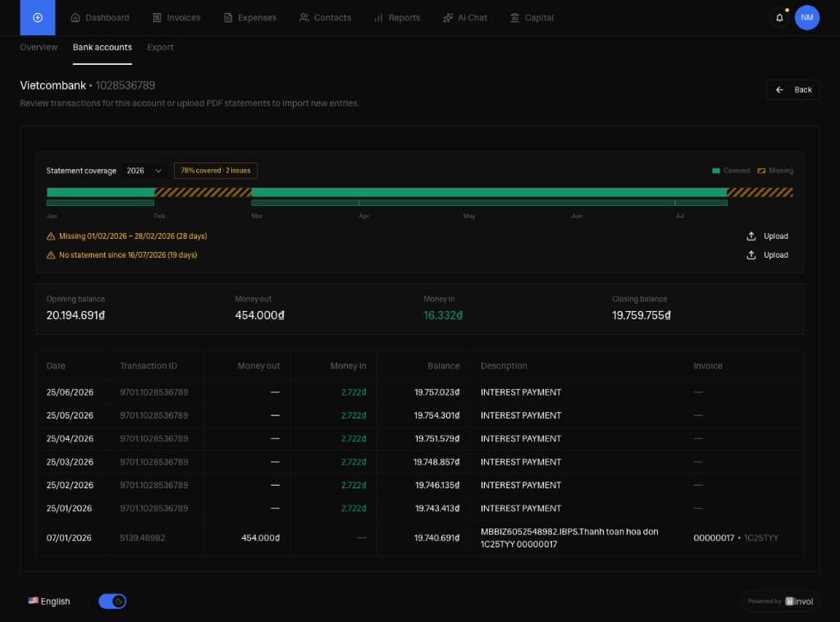The height and width of the screenshot is (622, 840).
Task: Click the Closing balance 19.759.755đ value
Action: coord(641,315)
